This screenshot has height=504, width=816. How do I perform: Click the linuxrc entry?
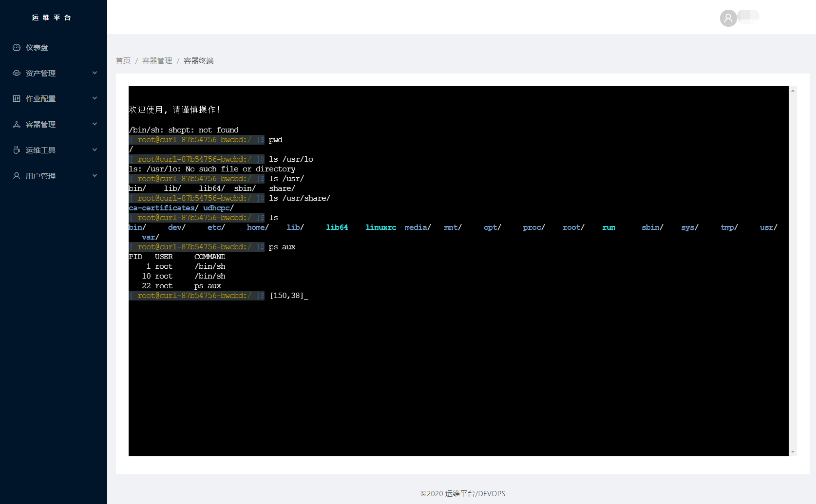(x=381, y=227)
